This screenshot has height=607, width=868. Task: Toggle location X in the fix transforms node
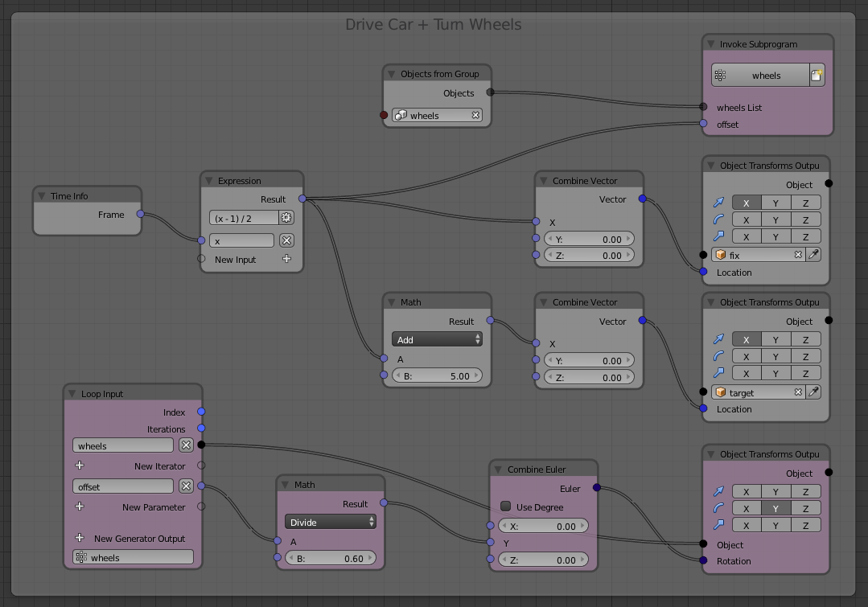(746, 203)
